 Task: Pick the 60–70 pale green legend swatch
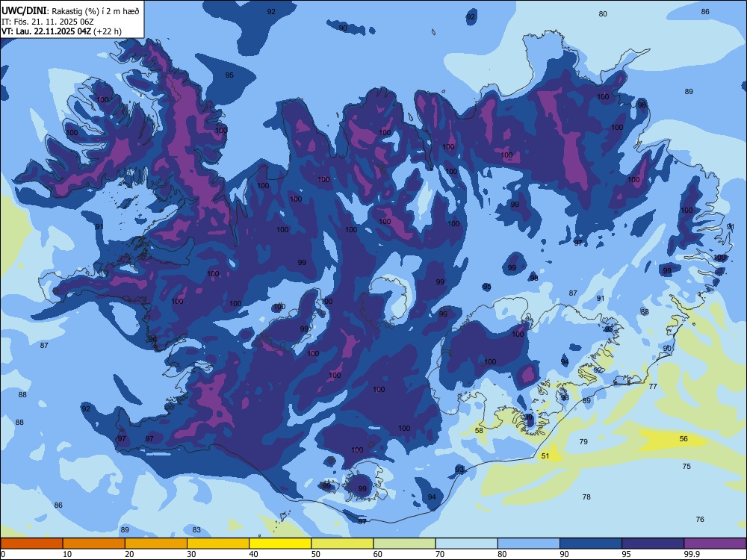point(404,544)
